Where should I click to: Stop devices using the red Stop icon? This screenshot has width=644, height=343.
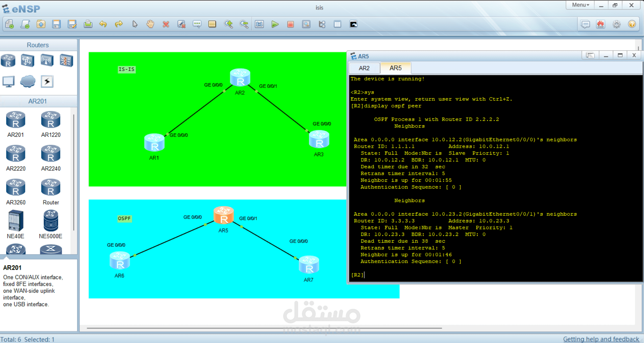[291, 24]
